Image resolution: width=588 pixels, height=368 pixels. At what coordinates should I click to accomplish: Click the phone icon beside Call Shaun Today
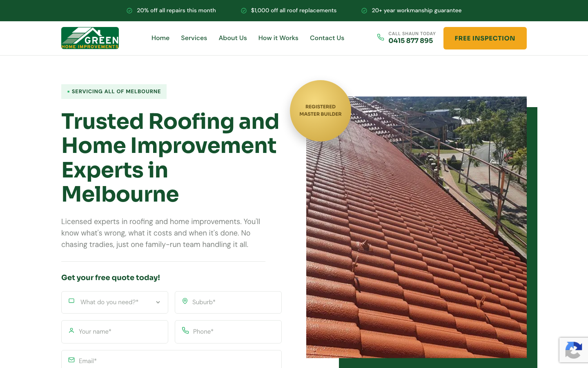point(381,37)
